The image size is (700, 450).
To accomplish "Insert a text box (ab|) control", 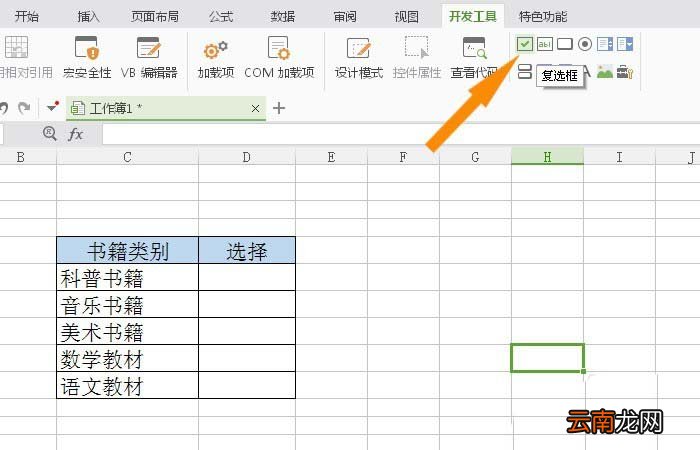I will 545,44.
